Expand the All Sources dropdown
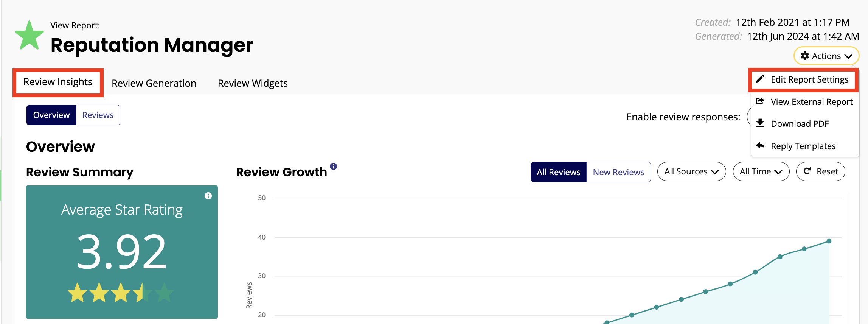 [x=691, y=171]
